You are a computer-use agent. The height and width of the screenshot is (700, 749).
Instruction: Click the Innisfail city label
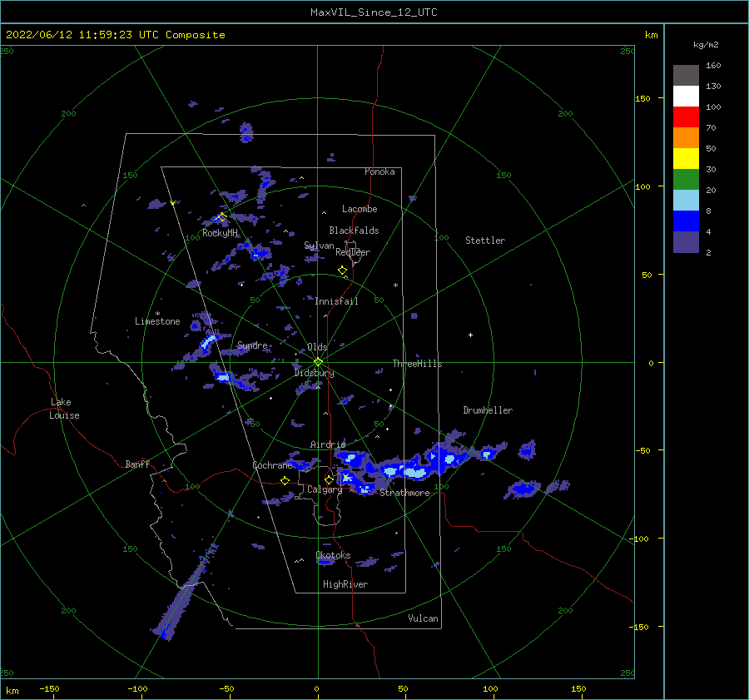click(336, 301)
